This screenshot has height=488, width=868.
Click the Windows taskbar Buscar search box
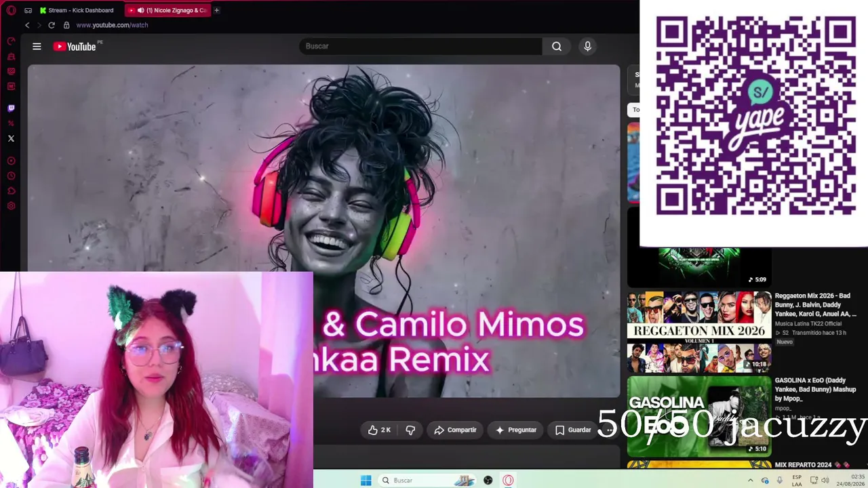[427, 481]
